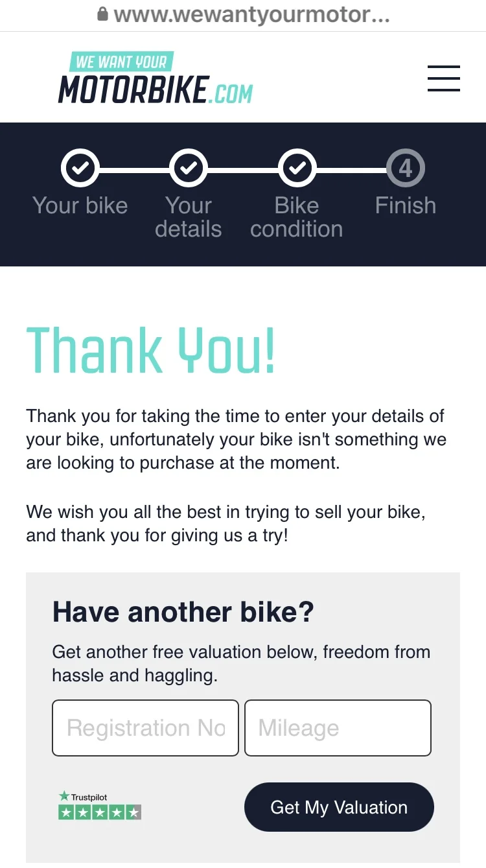Viewport: 486px width, 868px height.
Task: Select the checkmark icon above Bike condition
Action: point(297,167)
